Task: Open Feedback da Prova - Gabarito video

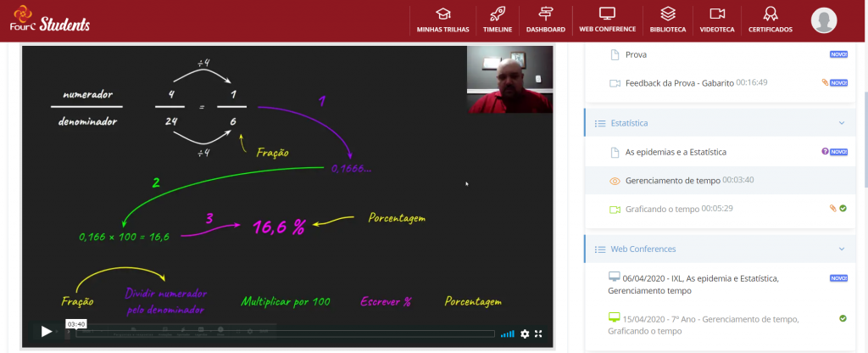Action: [x=679, y=83]
